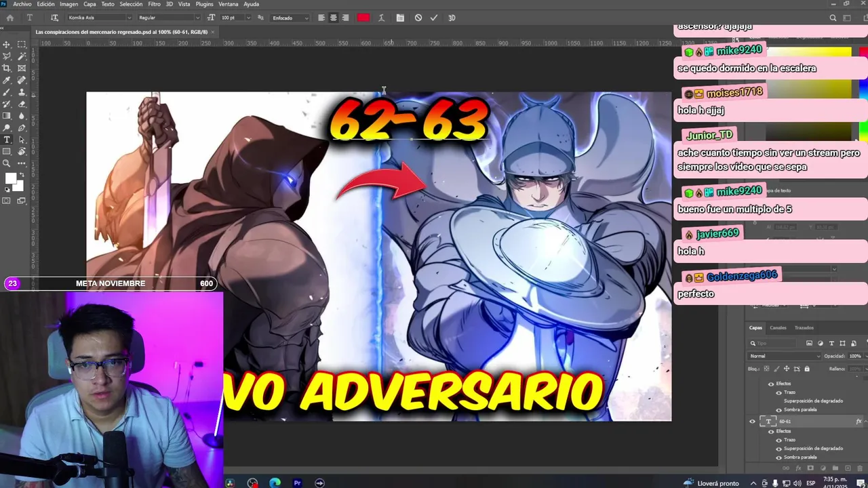Select the Brush tool
Viewport: 868px width, 488px height.
[7, 92]
